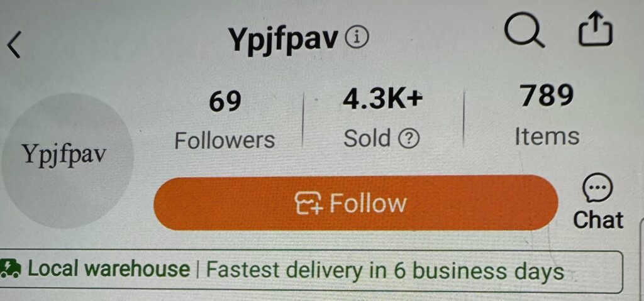Tap the share icon in the header

(x=596, y=29)
